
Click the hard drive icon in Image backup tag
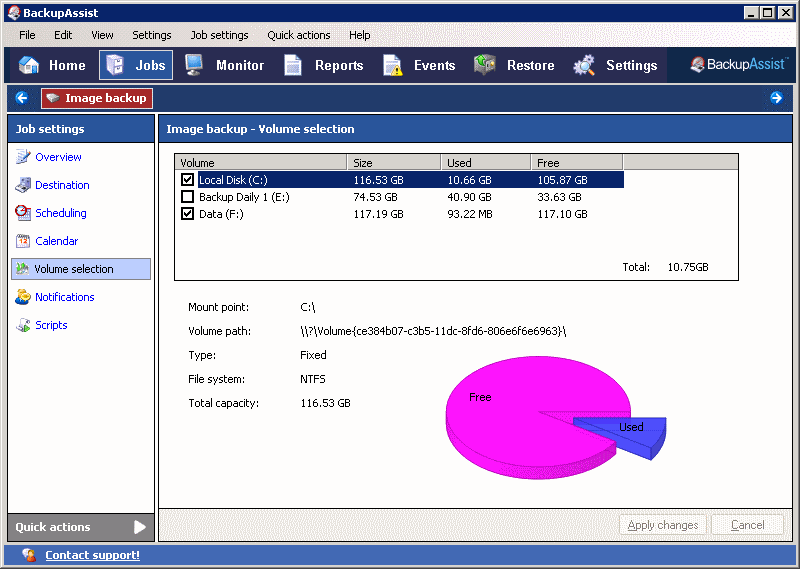click(x=53, y=98)
